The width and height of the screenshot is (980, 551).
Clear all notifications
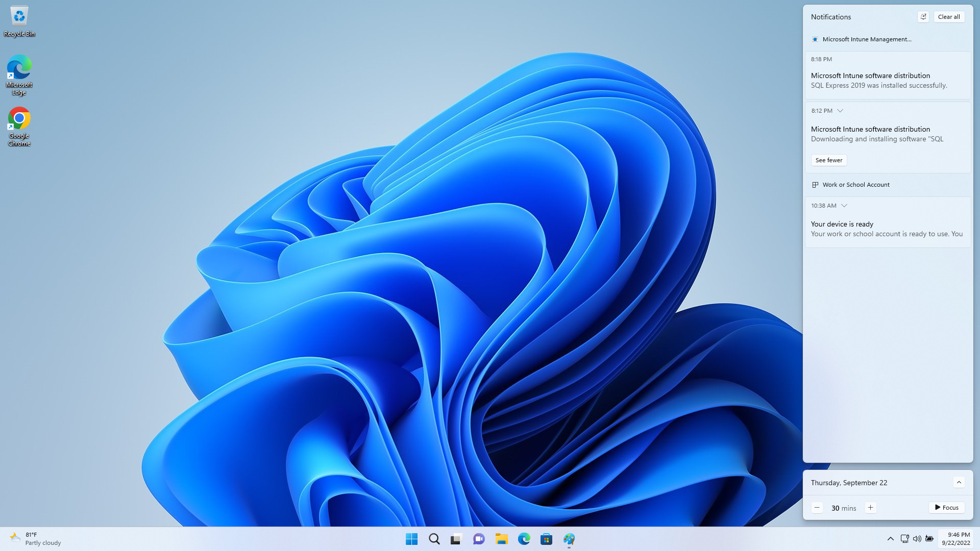click(x=949, y=17)
